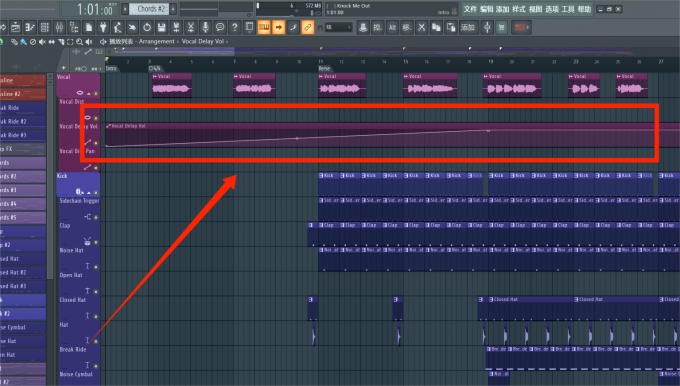Click the tempo tapper figure icon
Image resolution: width=680 pixels, height=386 pixels.
(x=118, y=27)
